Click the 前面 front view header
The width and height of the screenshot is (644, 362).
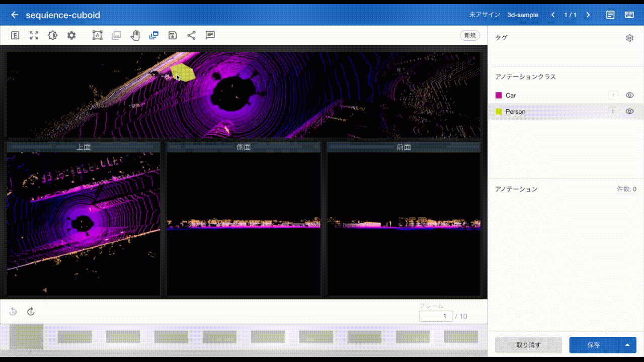pyautogui.click(x=404, y=147)
